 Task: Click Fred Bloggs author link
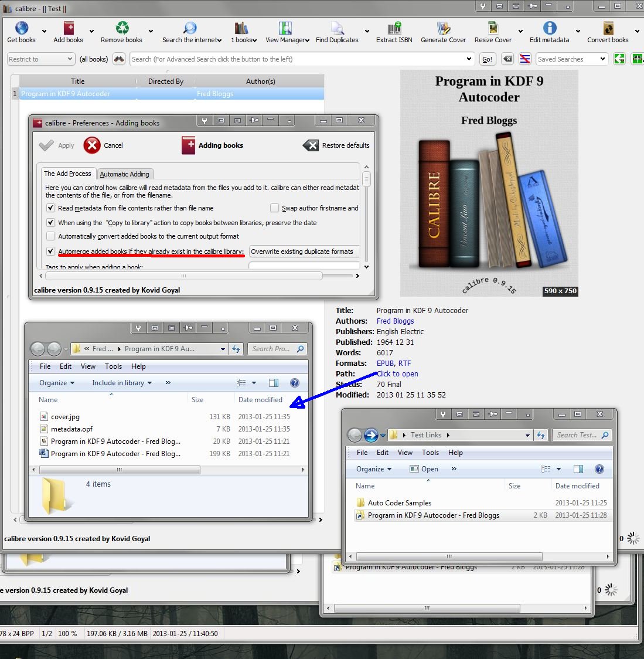click(x=396, y=321)
